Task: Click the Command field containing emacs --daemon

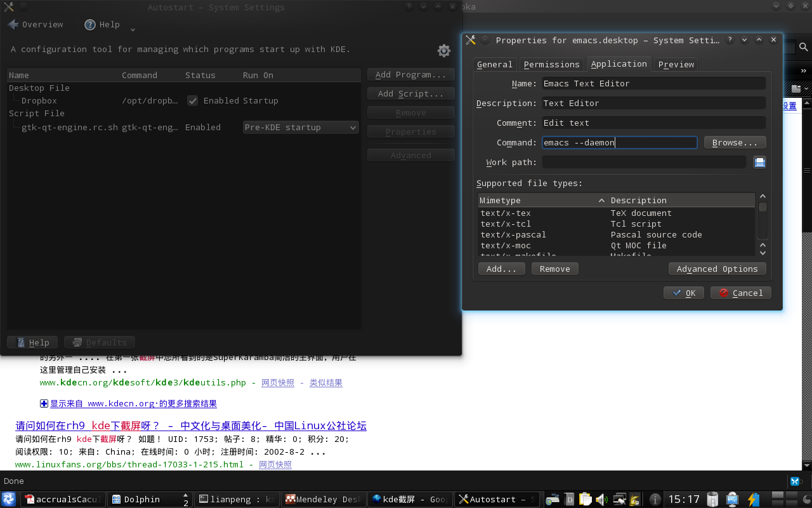Action: click(619, 143)
